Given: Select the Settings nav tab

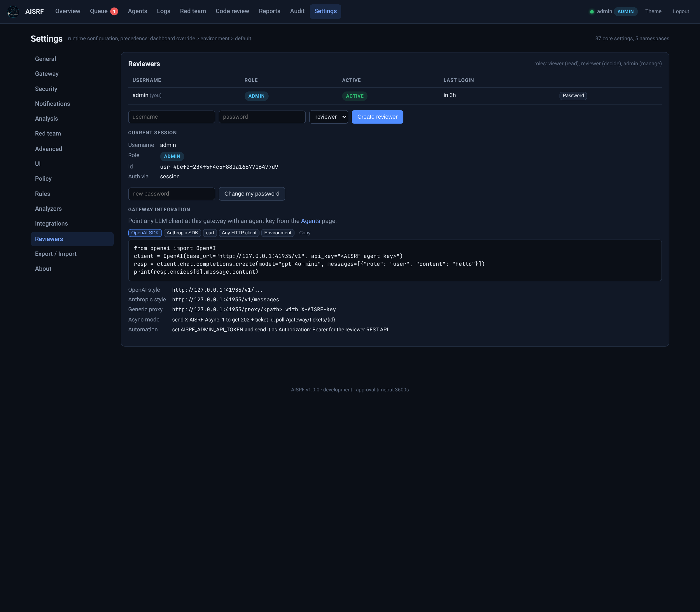Looking at the screenshot, I should (325, 11).
